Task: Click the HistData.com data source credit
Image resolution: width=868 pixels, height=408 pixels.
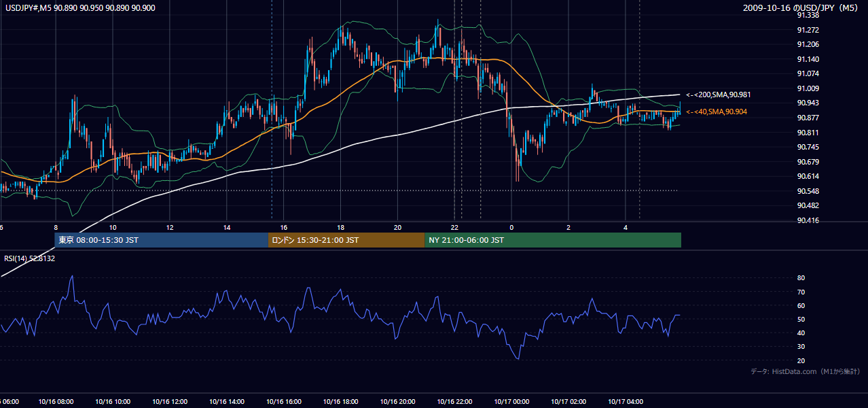Action: (806, 371)
